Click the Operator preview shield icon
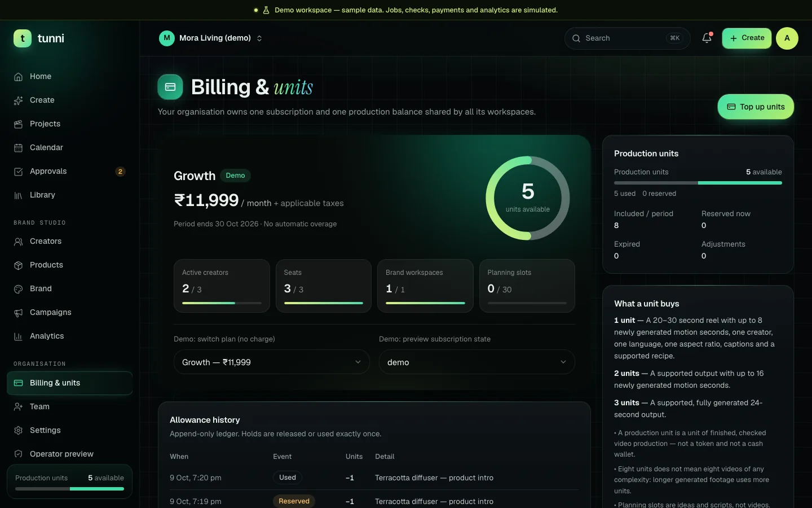The image size is (812, 508). point(18,454)
